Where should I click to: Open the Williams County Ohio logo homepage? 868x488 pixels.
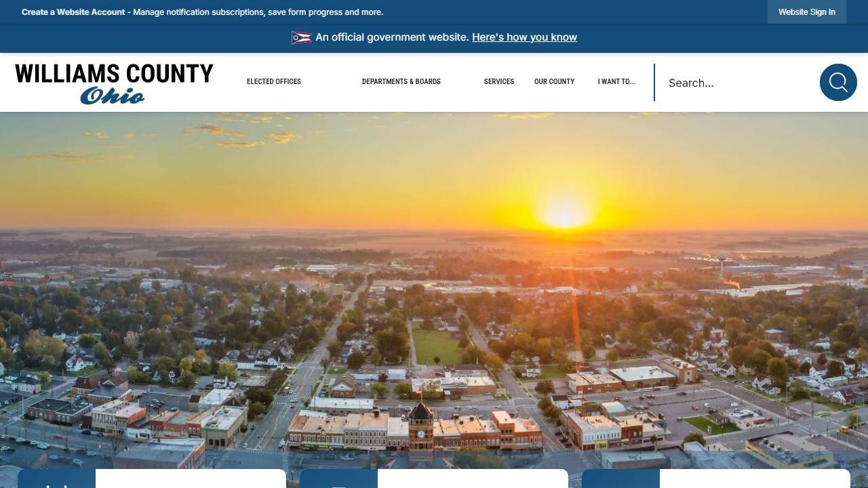point(114,83)
